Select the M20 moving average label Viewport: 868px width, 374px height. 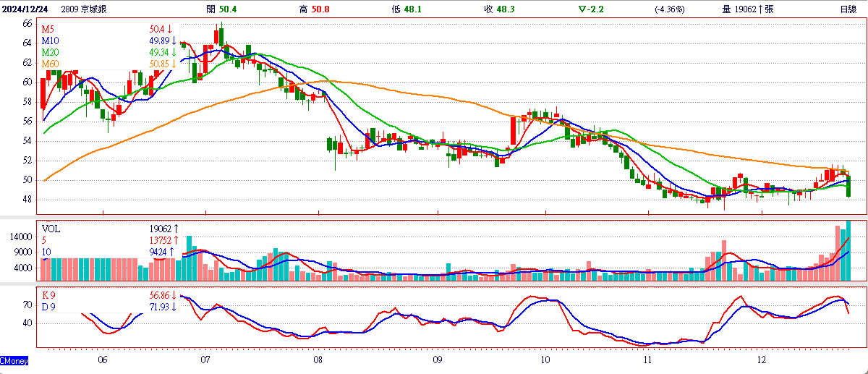pyautogui.click(x=51, y=53)
